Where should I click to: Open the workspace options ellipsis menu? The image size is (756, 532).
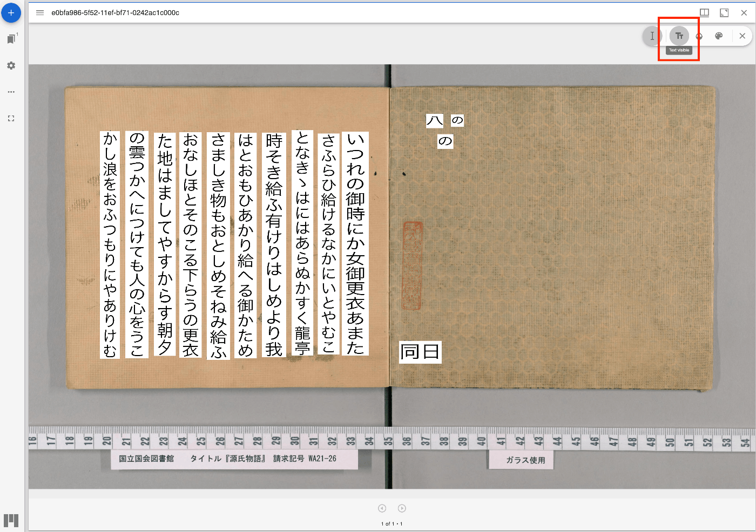pyautogui.click(x=11, y=92)
